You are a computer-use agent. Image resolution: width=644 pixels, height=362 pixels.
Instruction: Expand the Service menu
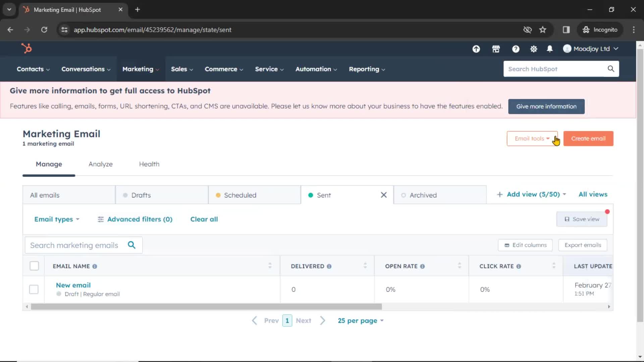pyautogui.click(x=269, y=69)
